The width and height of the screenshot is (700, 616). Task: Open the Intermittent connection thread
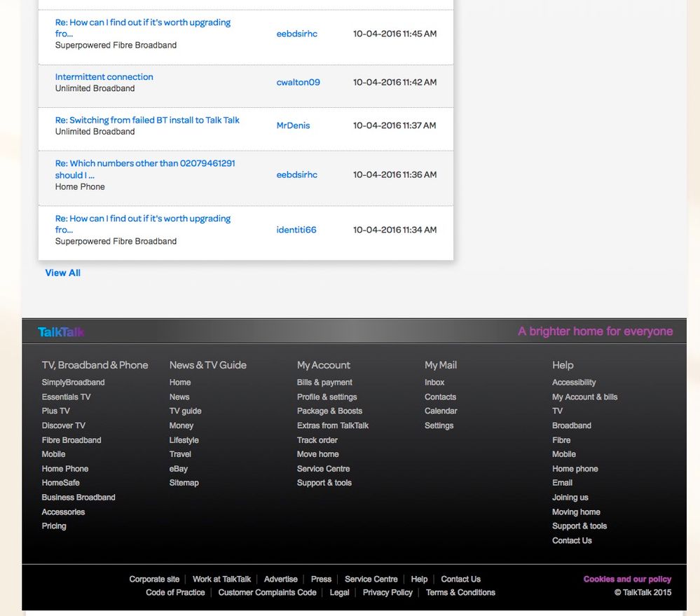(x=104, y=77)
